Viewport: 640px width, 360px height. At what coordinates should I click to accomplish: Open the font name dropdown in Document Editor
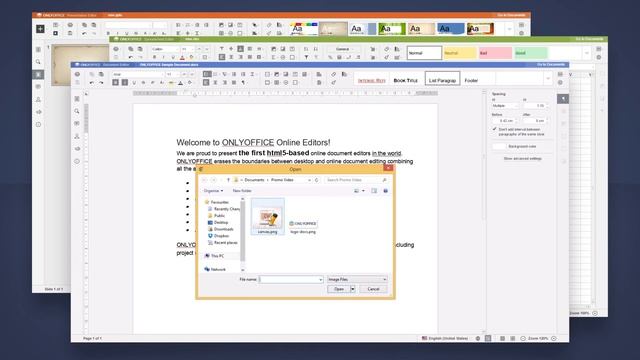click(162, 74)
